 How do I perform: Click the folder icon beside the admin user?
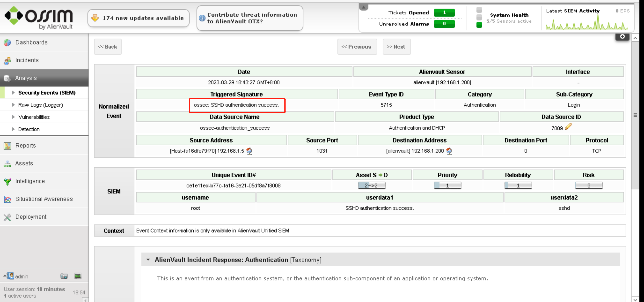64,276
